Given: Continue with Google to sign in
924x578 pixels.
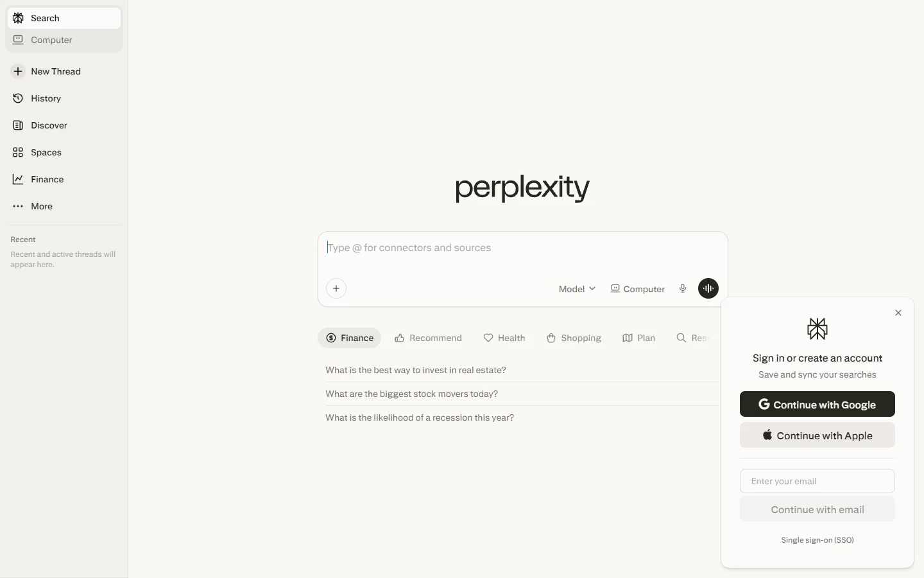Looking at the screenshot, I should [817, 404].
